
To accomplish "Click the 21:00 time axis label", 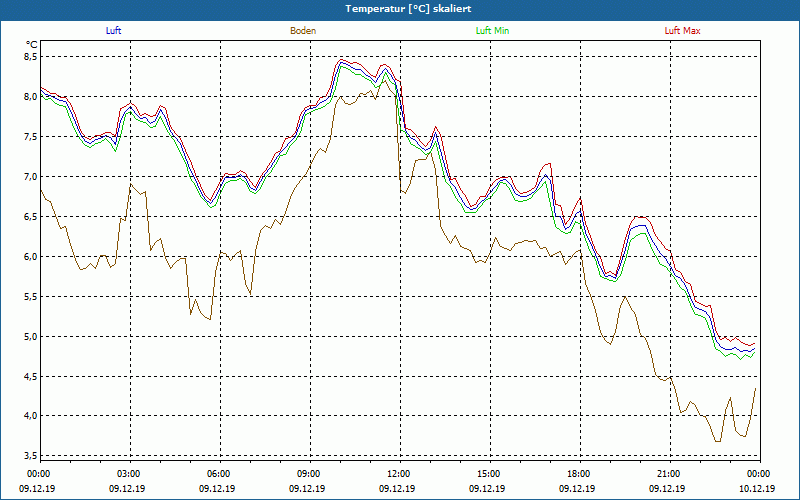I will [x=670, y=474].
